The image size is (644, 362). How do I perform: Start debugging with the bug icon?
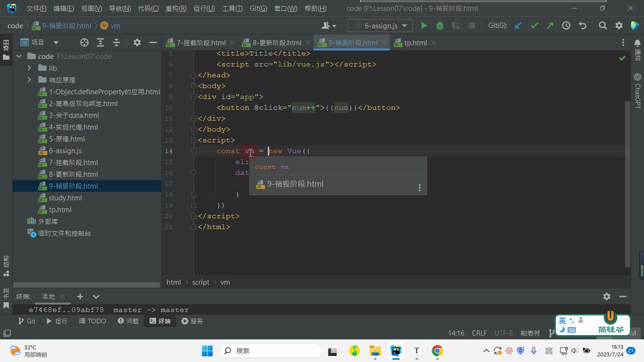(440, 25)
